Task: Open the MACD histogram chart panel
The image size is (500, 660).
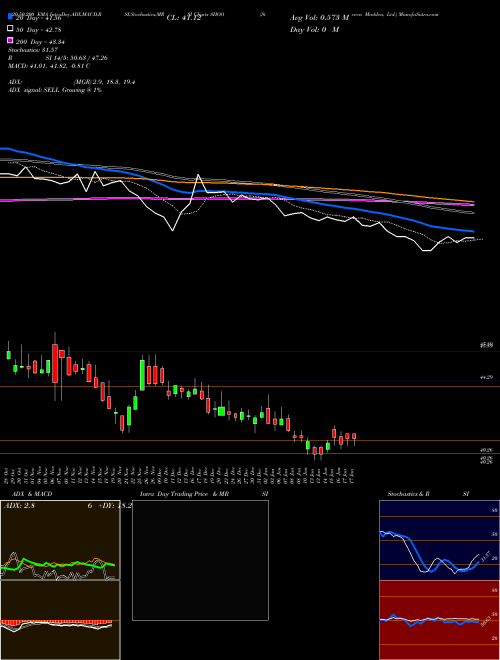Action: 60,620
